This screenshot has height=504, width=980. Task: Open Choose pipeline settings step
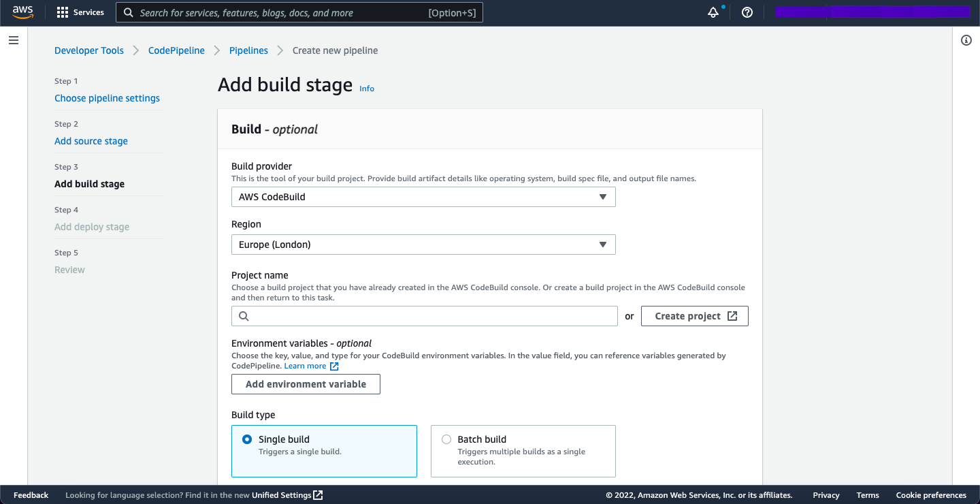pos(107,98)
